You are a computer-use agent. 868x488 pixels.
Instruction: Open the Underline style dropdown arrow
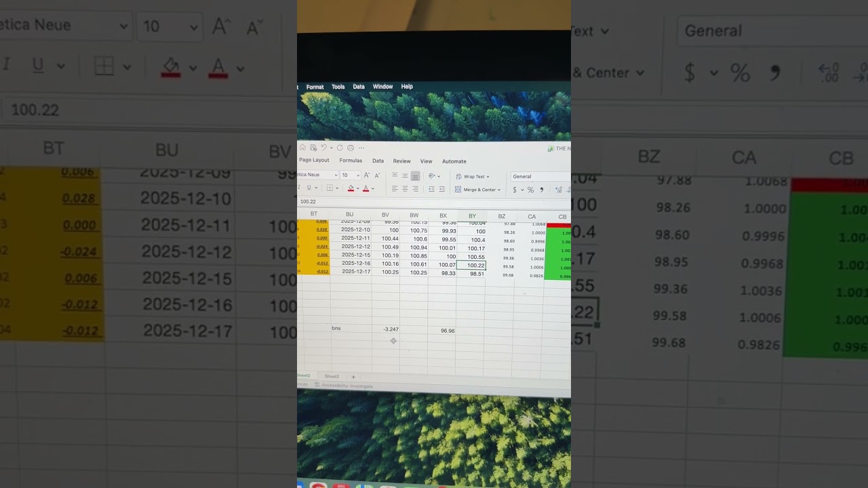316,188
